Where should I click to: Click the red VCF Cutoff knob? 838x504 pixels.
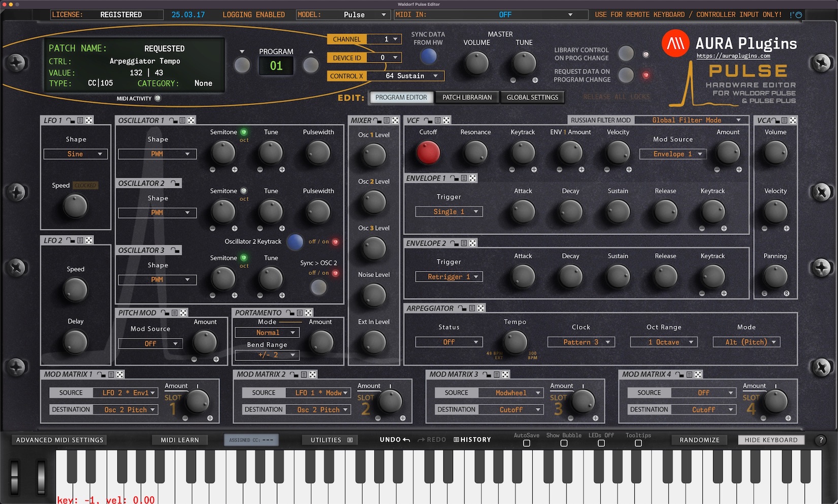pos(428,153)
